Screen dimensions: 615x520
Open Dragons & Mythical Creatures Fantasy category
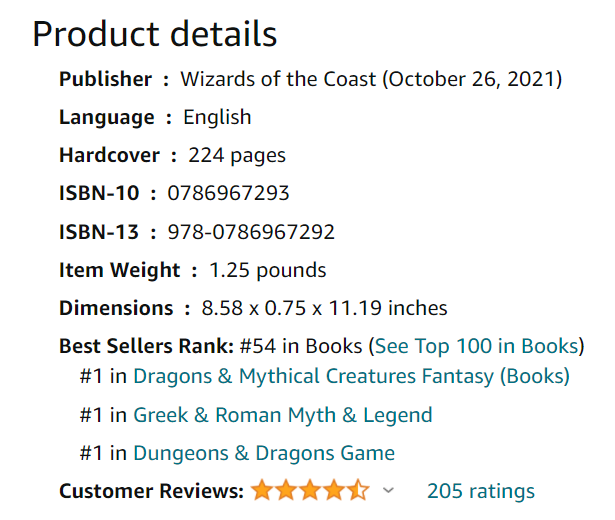(351, 376)
